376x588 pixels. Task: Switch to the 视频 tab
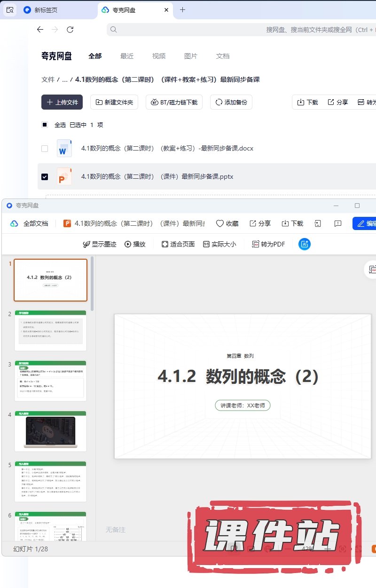(158, 56)
